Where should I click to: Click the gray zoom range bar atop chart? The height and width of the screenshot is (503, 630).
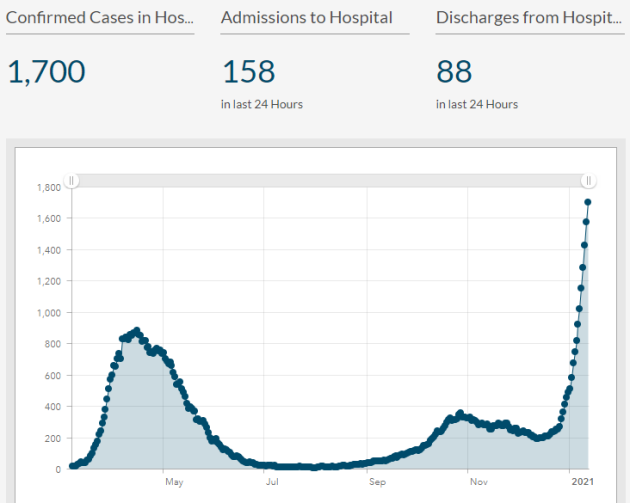click(330, 181)
